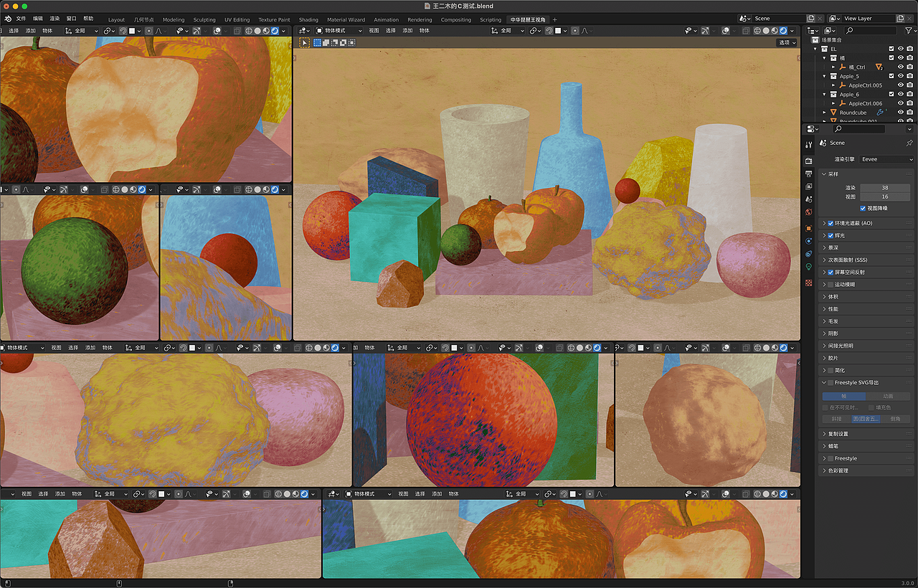Expand the 体积 panel
Viewport: 918px width, 588px height.
point(867,297)
